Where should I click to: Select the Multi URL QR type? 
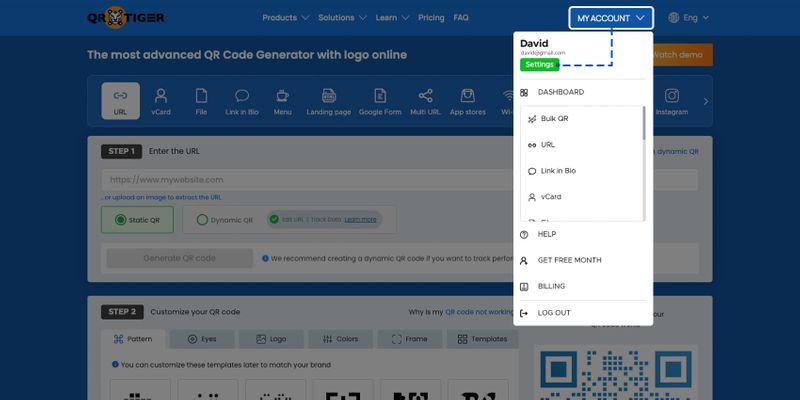tap(426, 101)
